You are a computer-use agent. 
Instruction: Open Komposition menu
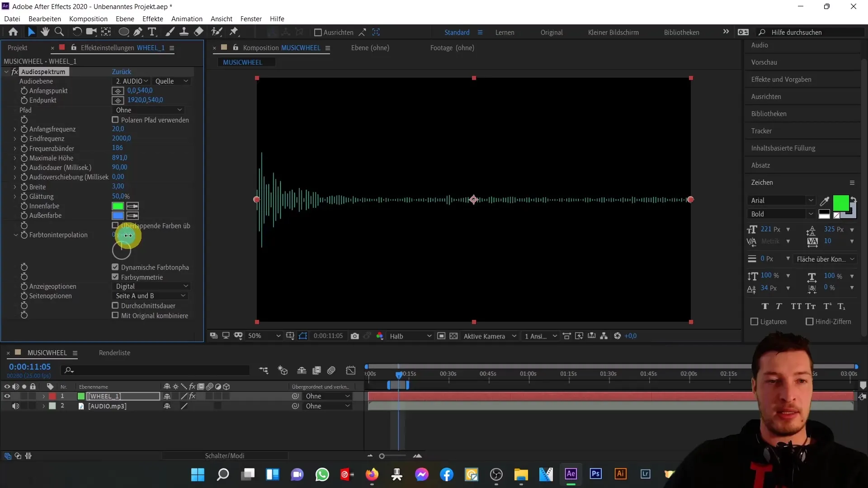point(88,19)
